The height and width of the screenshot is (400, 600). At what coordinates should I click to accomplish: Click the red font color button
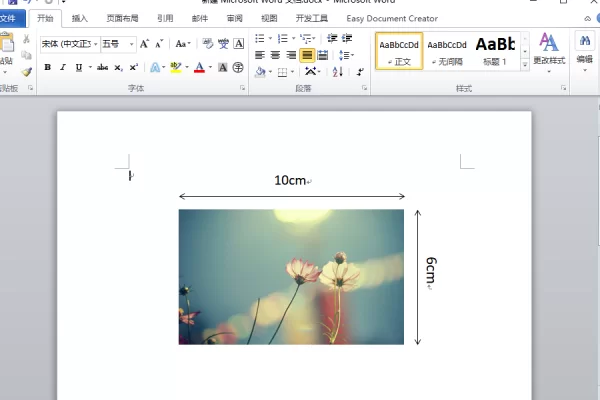click(198, 68)
